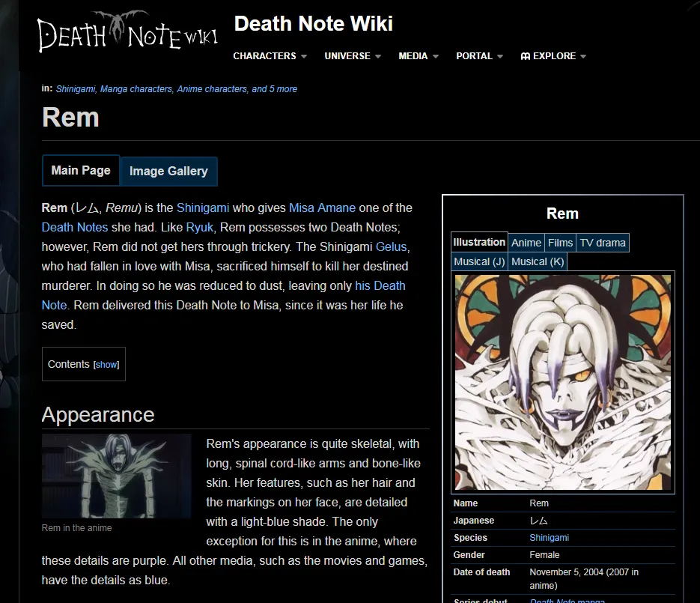Click the 'Appearance' section heading
The image size is (700, 603).
pos(98,415)
